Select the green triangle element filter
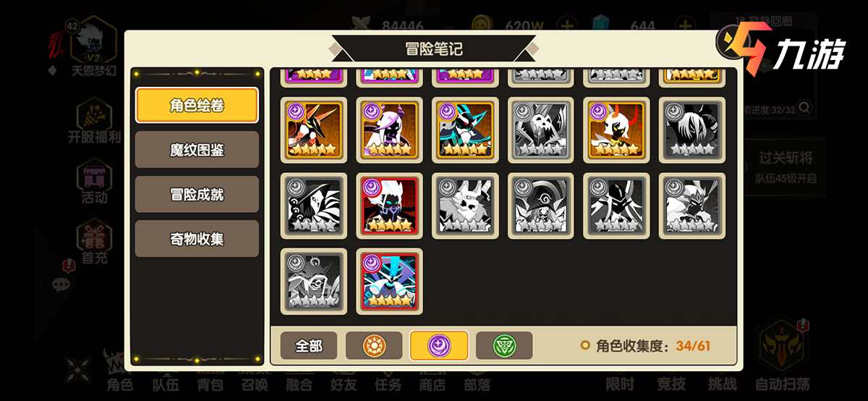This screenshot has width=868, height=401. click(x=504, y=346)
